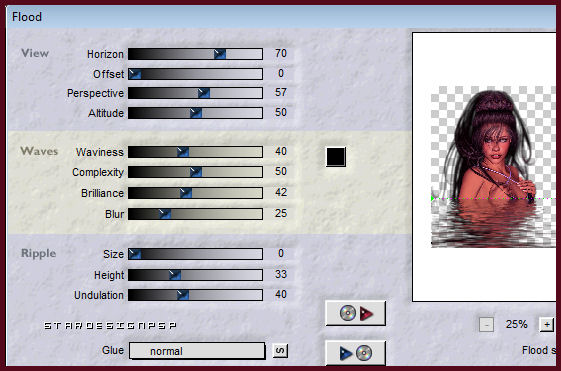
Task: Click the Ripple Height value 33
Action: point(281,274)
